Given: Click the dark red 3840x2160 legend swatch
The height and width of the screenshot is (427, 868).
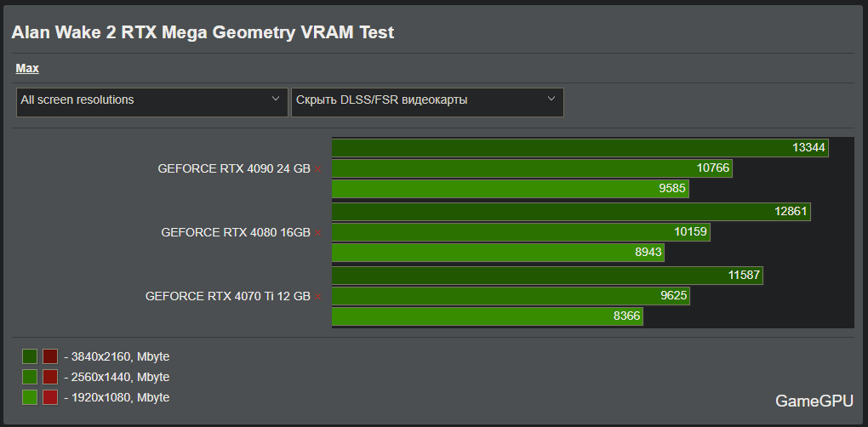Looking at the screenshot, I should (x=50, y=356).
